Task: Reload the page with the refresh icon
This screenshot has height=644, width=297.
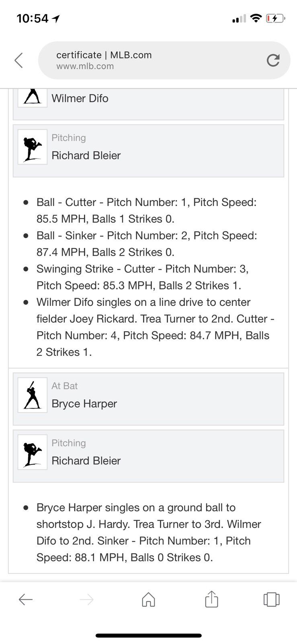Action: [273, 60]
